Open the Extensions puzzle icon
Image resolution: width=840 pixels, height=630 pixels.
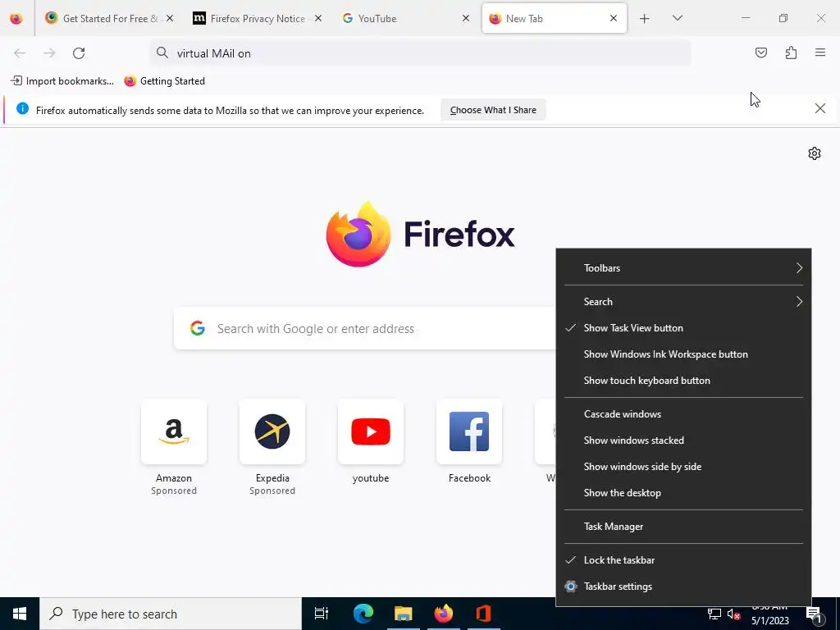(x=791, y=52)
